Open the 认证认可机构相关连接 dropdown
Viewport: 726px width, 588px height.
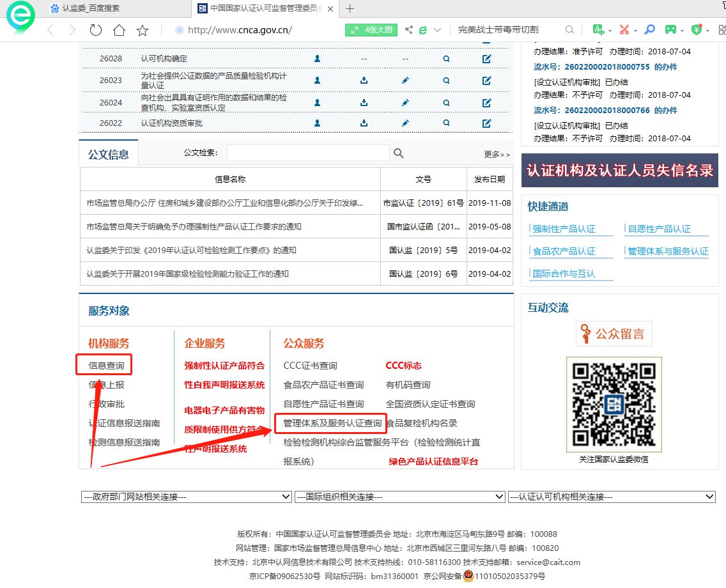[x=612, y=497]
